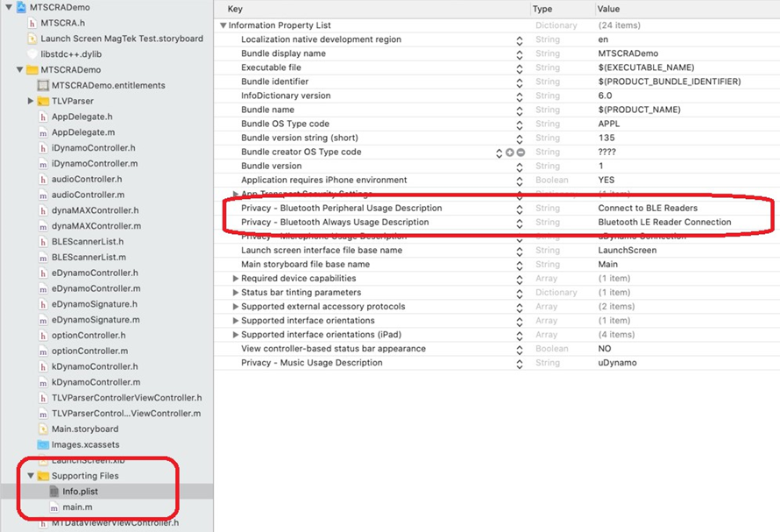This screenshot has height=532, width=780.
Task: Click LaunchScreen value
Action: [x=628, y=251]
